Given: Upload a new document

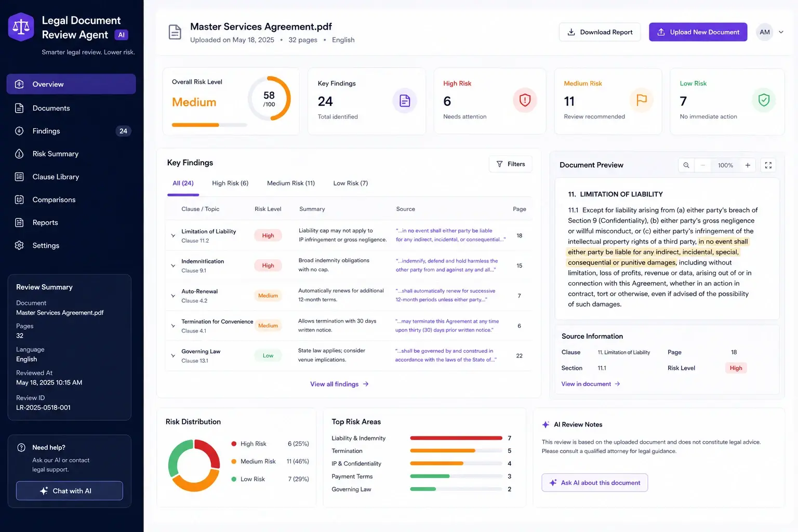Looking at the screenshot, I should [x=698, y=32].
